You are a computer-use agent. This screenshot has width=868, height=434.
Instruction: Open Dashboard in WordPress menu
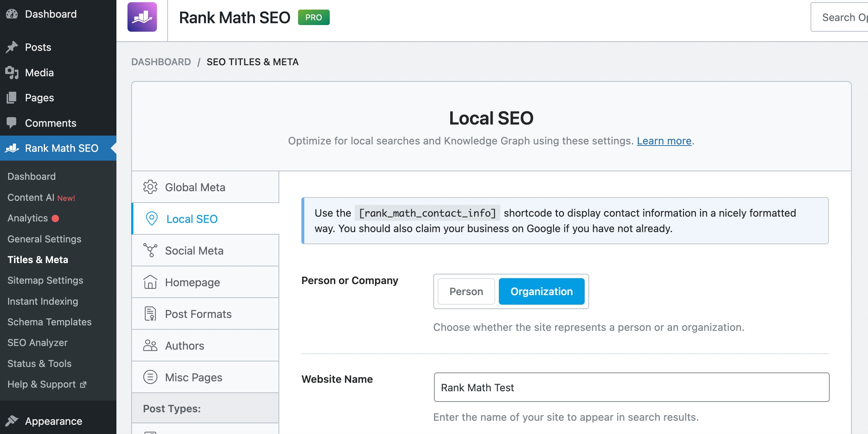click(x=58, y=14)
